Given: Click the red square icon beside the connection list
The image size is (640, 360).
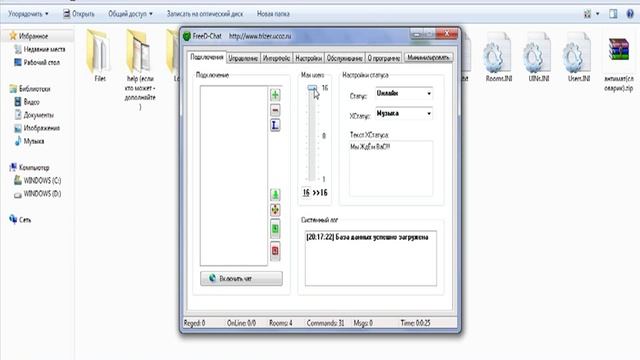Looking at the screenshot, I should click(275, 251).
